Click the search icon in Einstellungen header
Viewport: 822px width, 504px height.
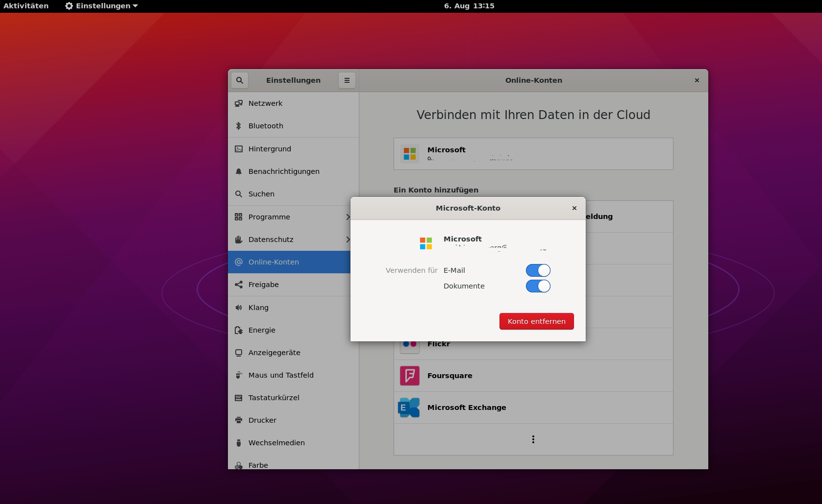pos(240,80)
